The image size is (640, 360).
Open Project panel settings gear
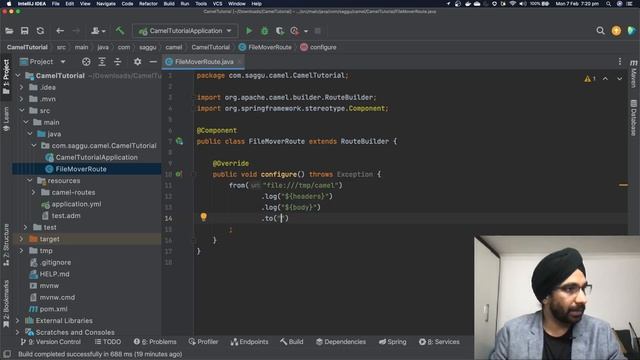[138, 62]
